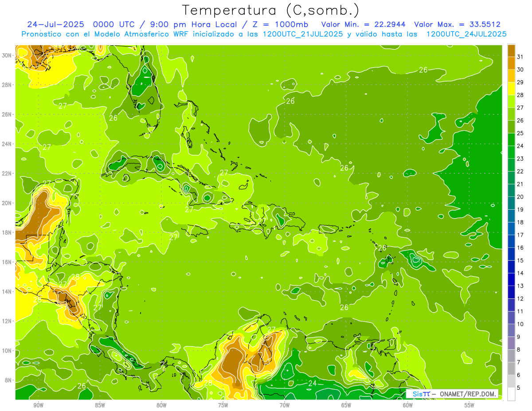Screen dimensions: 532x411
Task: Click the orange legend swatch between 30 and 31
Action: point(511,63)
